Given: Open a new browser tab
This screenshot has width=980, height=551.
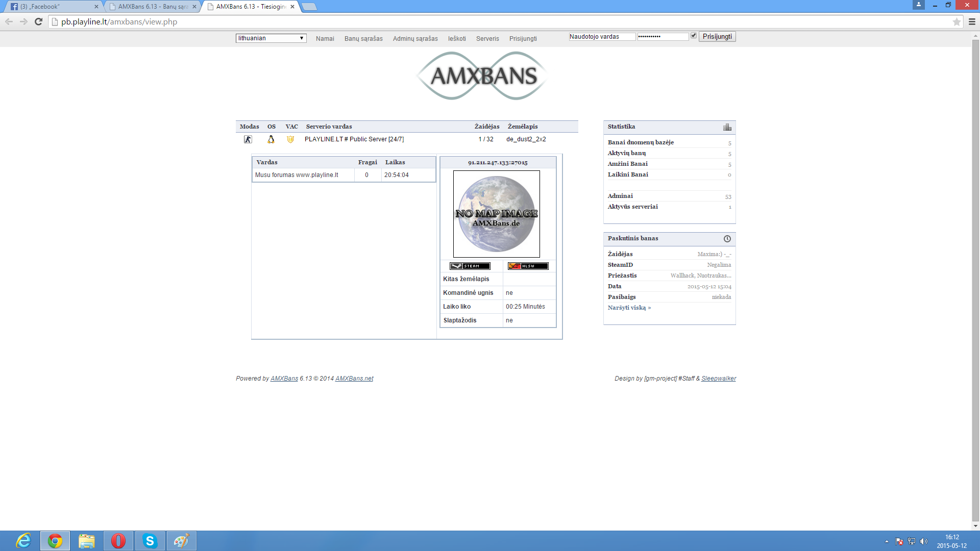Looking at the screenshot, I should tap(309, 7).
